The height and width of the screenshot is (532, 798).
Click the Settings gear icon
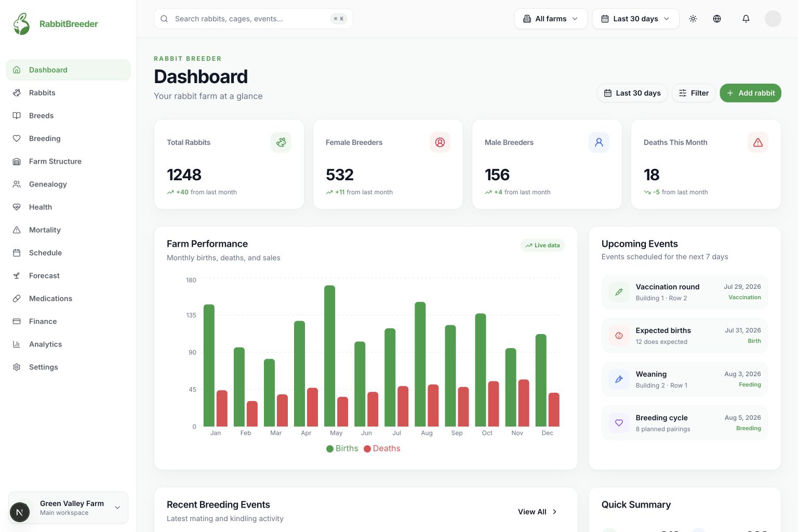coord(17,367)
